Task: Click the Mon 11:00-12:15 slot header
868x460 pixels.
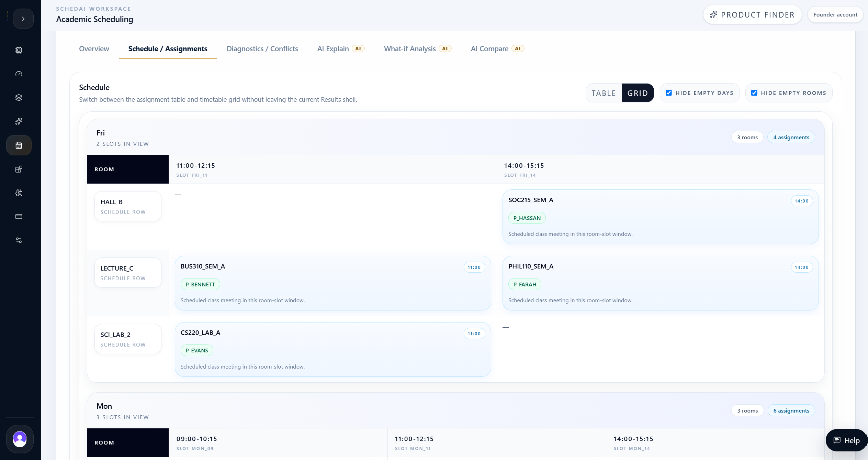Action: [x=497, y=443]
